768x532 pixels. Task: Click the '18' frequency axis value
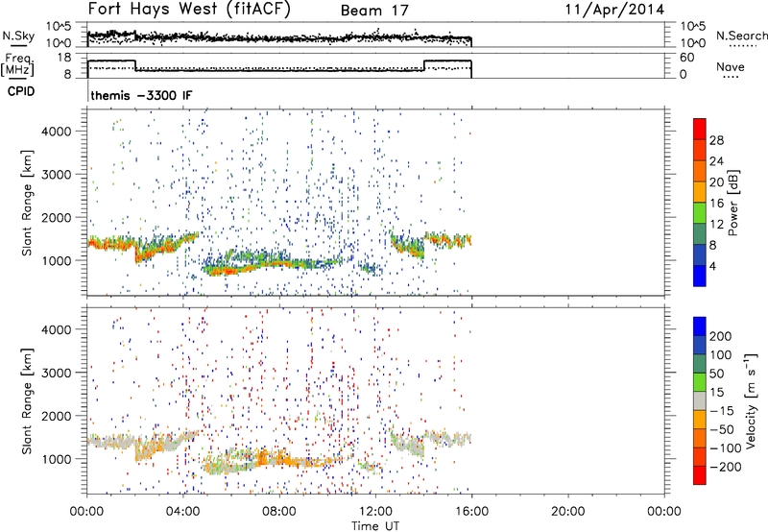tap(63, 58)
